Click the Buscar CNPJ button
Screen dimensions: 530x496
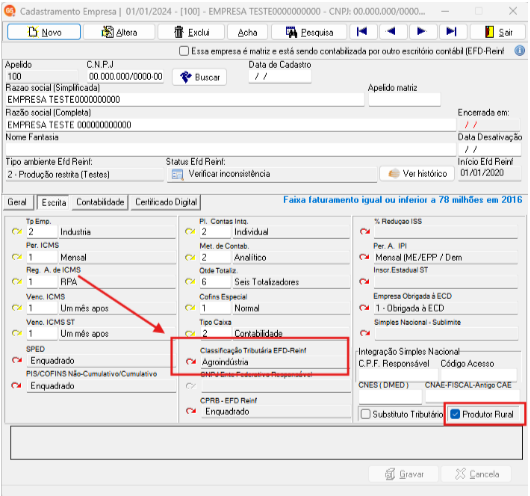199,77
